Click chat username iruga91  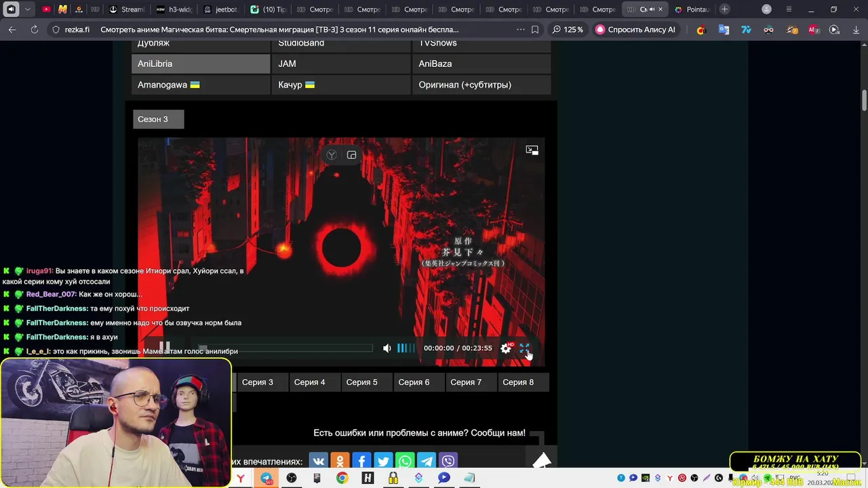point(39,270)
